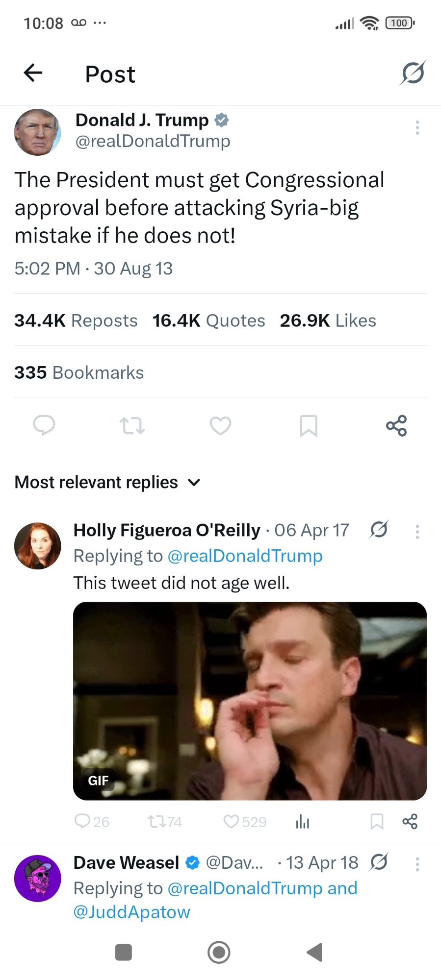Repost the main Syria post
441x980 pixels.
click(x=132, y=425)
